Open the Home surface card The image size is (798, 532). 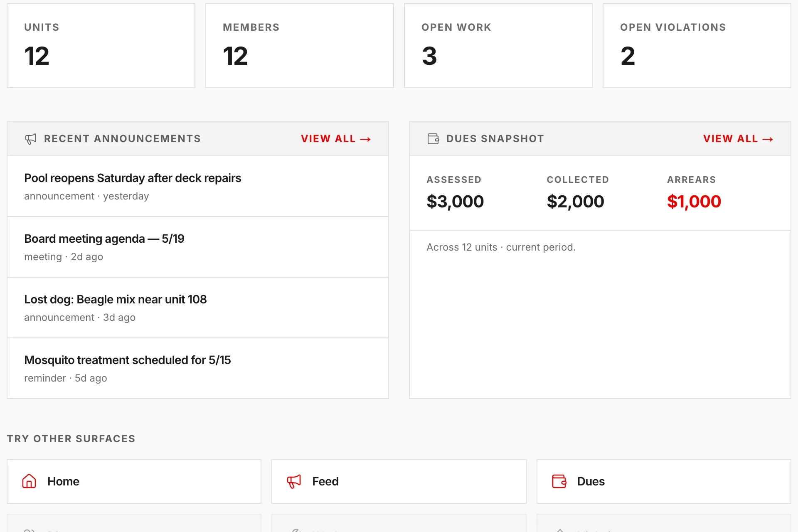pyautogui.click(x=134, y=481)
